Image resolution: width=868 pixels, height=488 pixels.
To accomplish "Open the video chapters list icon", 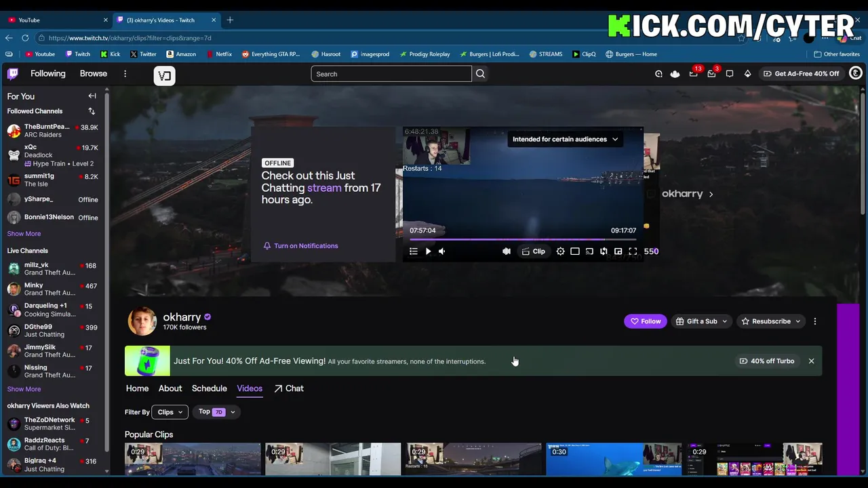I will (414, 251).
